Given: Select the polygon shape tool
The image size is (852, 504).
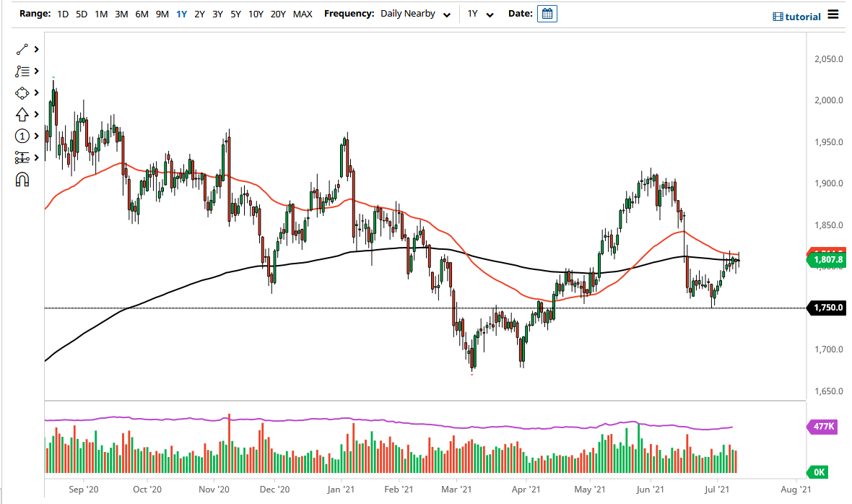Looking at the screenshot, I should pyautogui.click(x=22, y=93).
